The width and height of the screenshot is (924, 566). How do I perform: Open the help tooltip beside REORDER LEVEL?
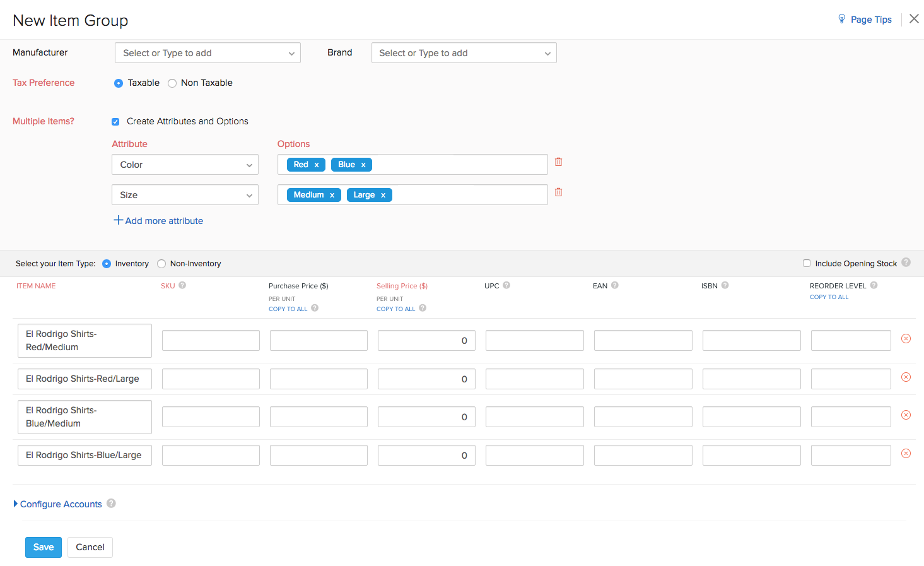tap(874, 285)
